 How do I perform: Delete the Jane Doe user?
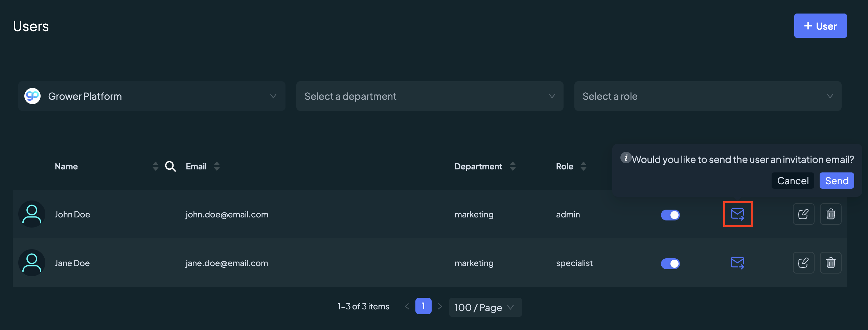(830, 263)
